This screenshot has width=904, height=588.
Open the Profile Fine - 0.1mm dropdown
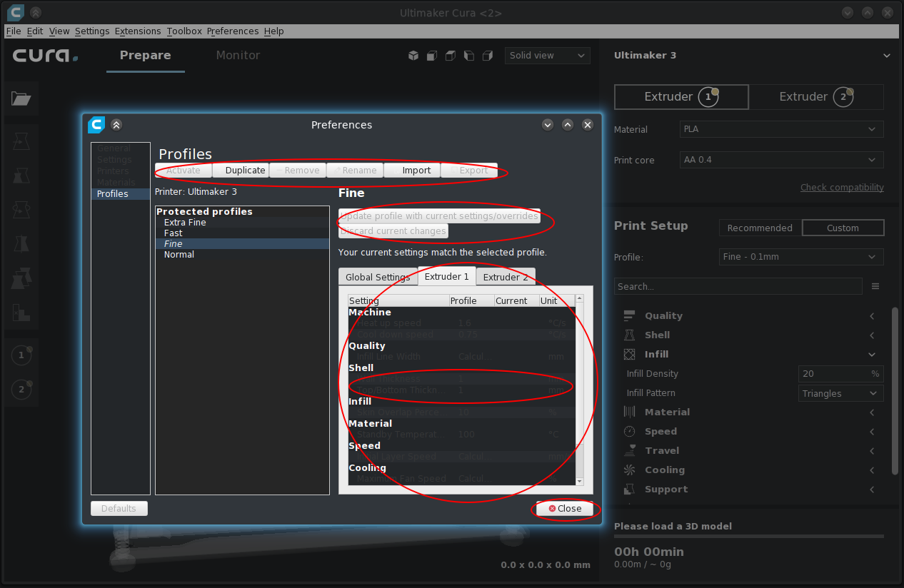(x=801, y=257)
